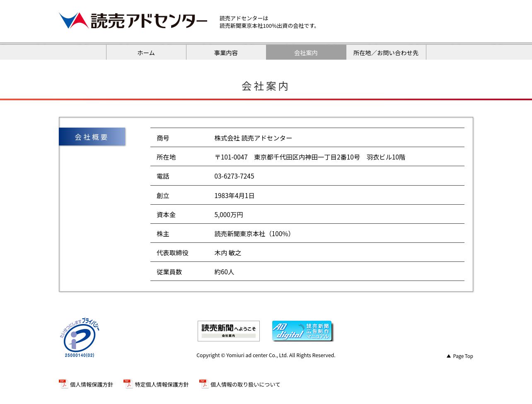Click the capital value 5,000万円
Screen dimensions: 532x404
tap(229, 215)
